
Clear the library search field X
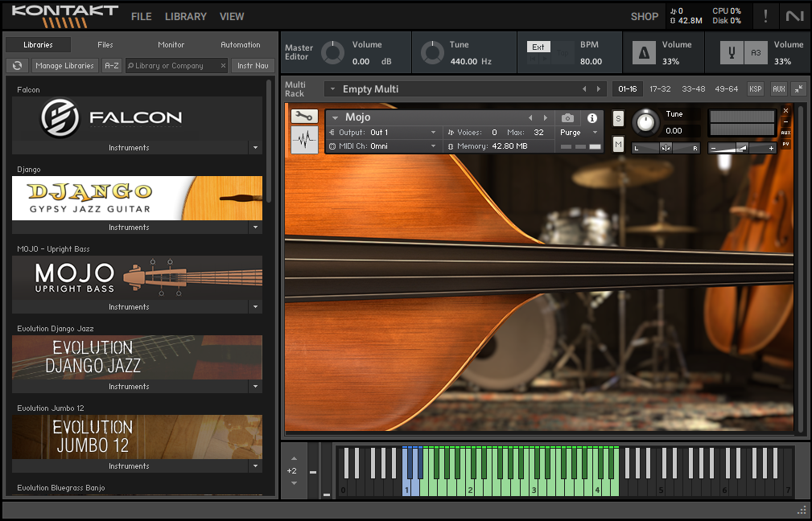[x=223, y=66]
